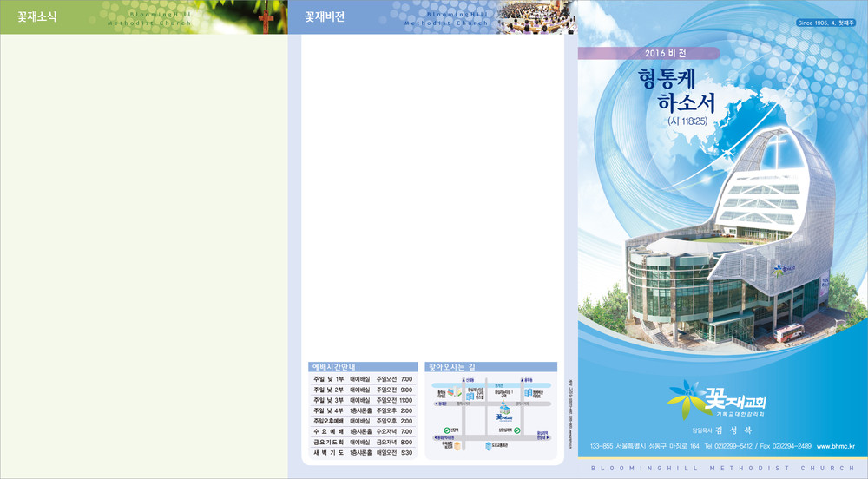Click the Since 1905 badge
The image size is (868, 479).
(825, 23)
